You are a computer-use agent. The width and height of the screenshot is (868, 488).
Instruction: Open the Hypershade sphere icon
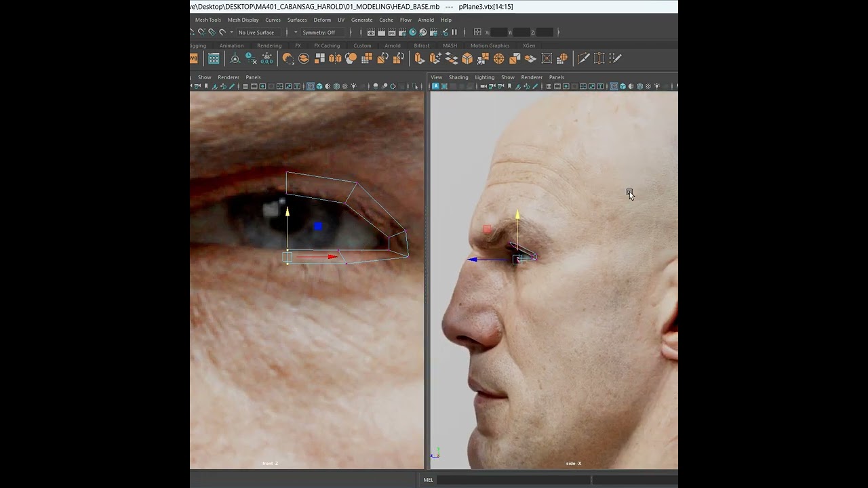[412, 33]
